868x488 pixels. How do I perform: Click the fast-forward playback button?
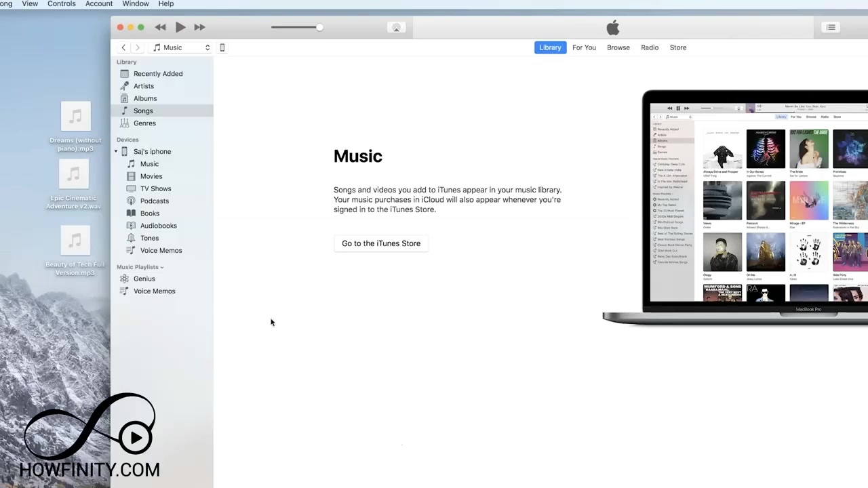click(199, 27)
